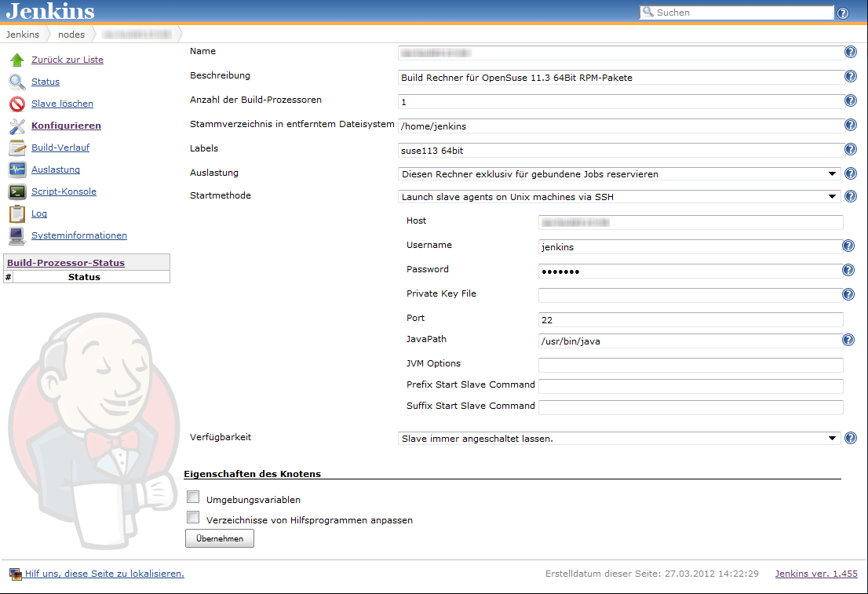Open help for the Beschreibung field
868x594 pixels.
tap(850, 77)
